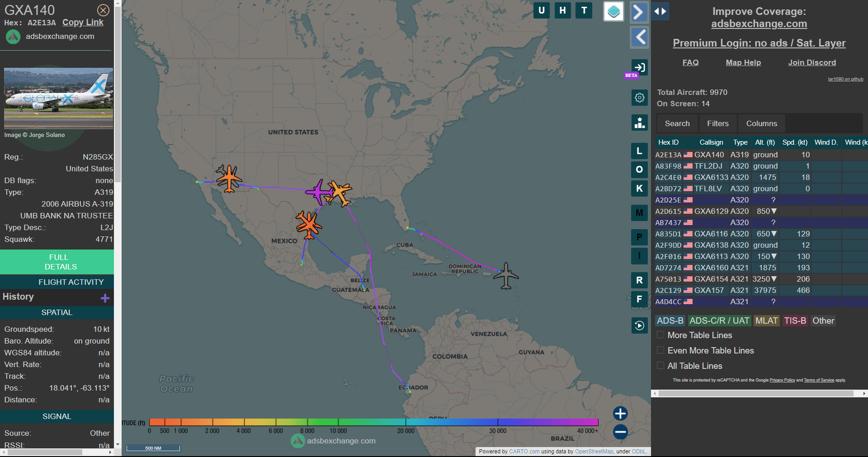The width and height of the screenshot is (868, 457).
Task: Enable More Table Lines checkbox
Action: point(660,335)
